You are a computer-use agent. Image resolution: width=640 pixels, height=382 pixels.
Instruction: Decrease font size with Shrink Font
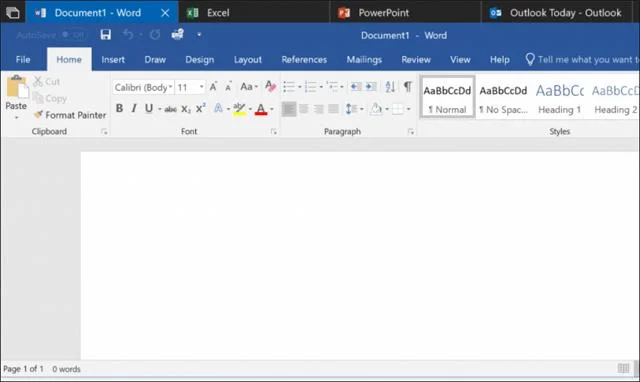pos(228,87)
